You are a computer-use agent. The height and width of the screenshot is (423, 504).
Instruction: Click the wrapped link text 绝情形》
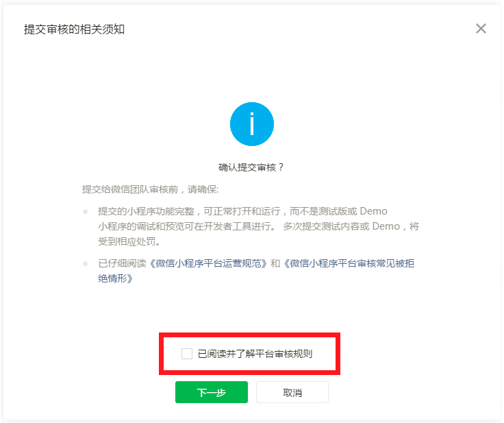[116, 278]
